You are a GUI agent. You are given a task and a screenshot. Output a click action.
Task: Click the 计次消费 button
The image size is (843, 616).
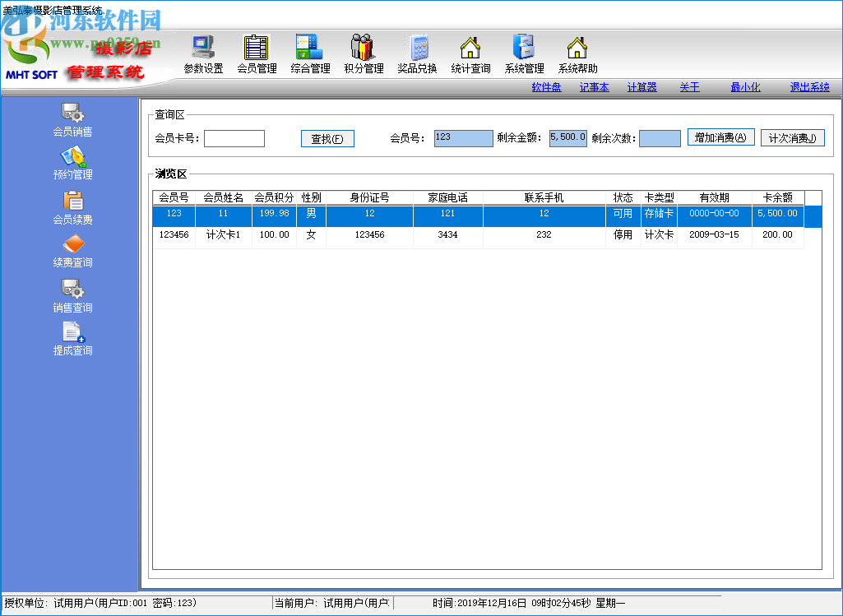(x=792, y=138)
